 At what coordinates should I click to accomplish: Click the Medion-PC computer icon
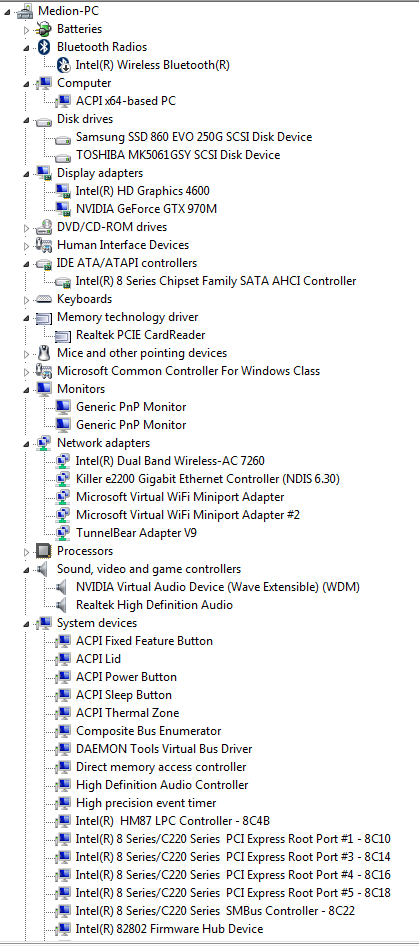tap(25, 11)
